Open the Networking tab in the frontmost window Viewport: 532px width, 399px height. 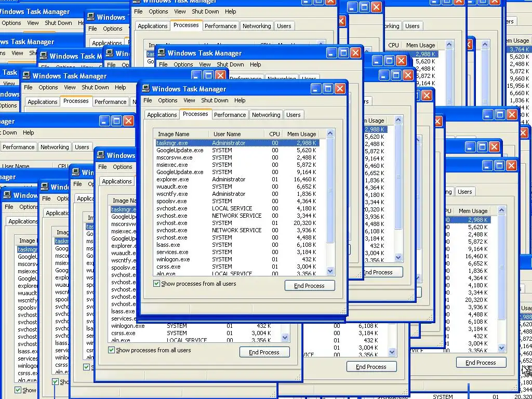pyautogui.click(x=266, y=115)
